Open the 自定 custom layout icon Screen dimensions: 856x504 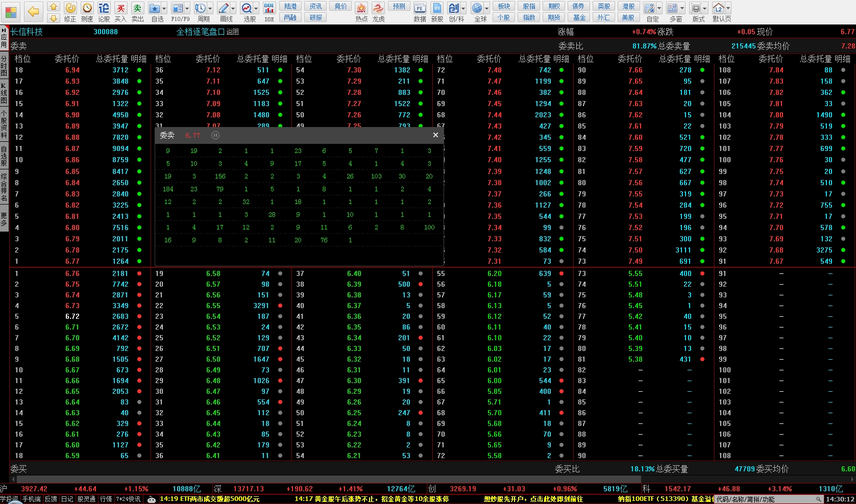pyautogui.click(x=650, y=8)
